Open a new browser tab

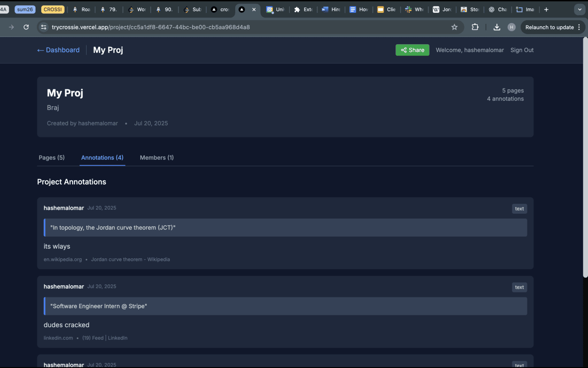click(546, 10)
